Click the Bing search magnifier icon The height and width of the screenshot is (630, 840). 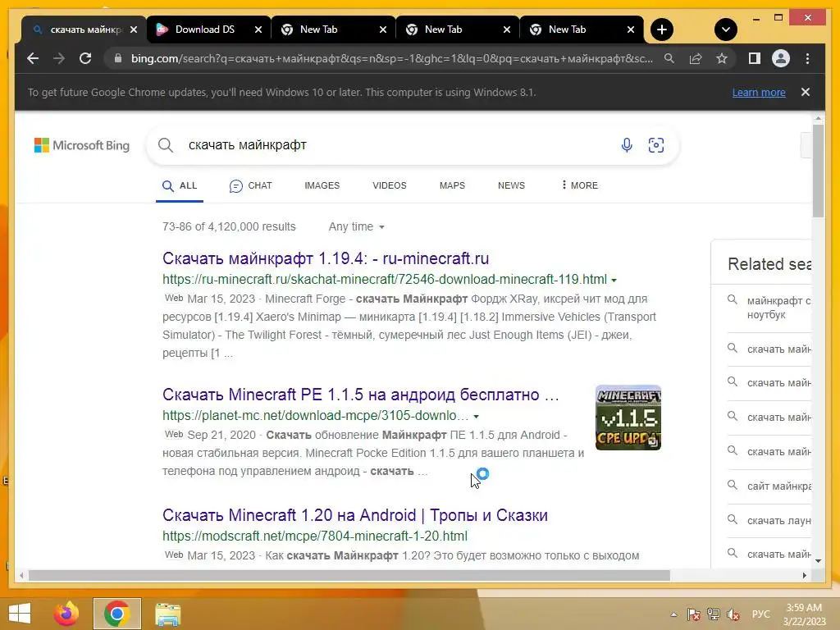[x=166, y=145]
